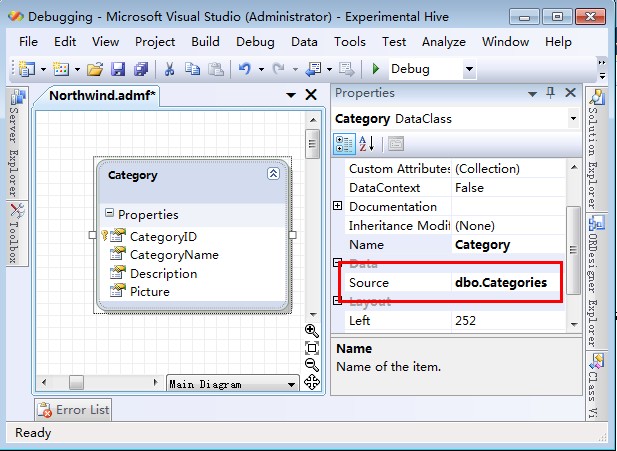Open the Error List tab
The width and height of the screenshot is (617, 451).
[73, 410]
